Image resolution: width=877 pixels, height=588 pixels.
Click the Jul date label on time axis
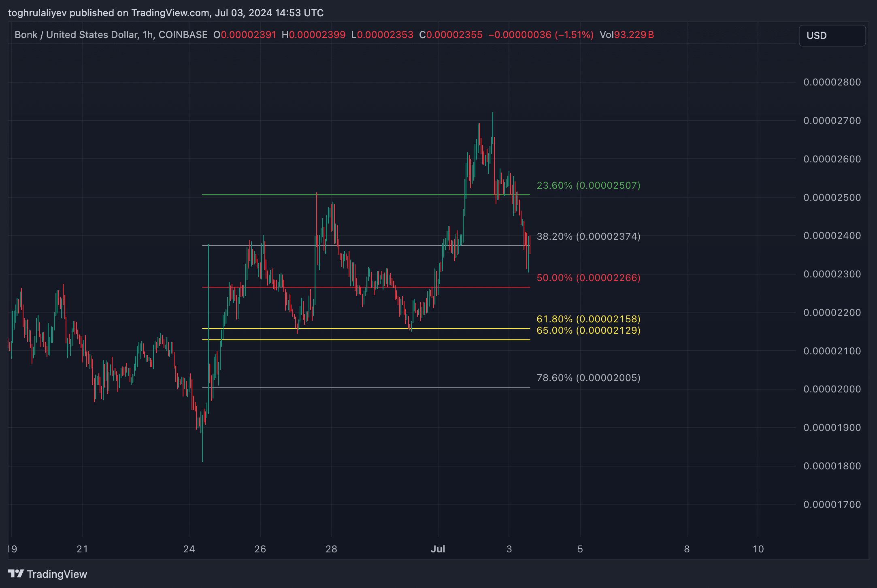(x=438, y=549)
